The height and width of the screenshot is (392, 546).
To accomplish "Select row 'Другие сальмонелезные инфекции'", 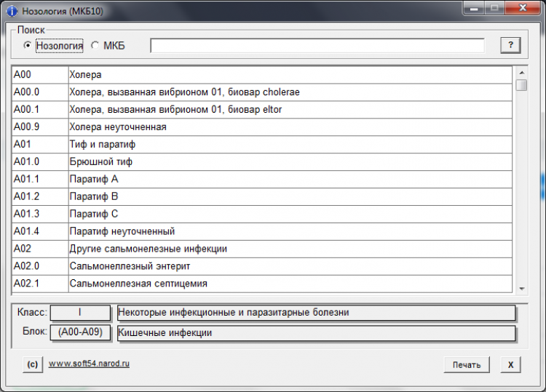I will pyautogui.click(x=262, y=249).
